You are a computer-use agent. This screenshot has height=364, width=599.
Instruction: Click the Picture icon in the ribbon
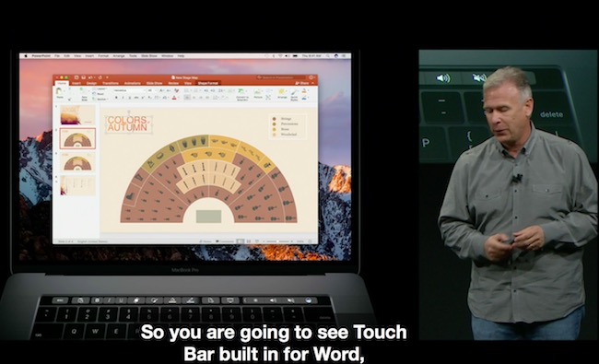(x=258, y=94)
